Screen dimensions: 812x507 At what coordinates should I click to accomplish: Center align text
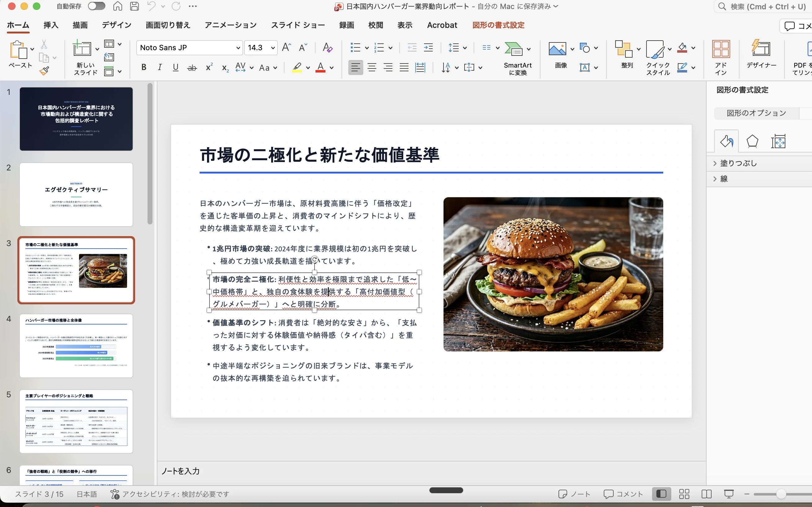(x=372, y=67)
